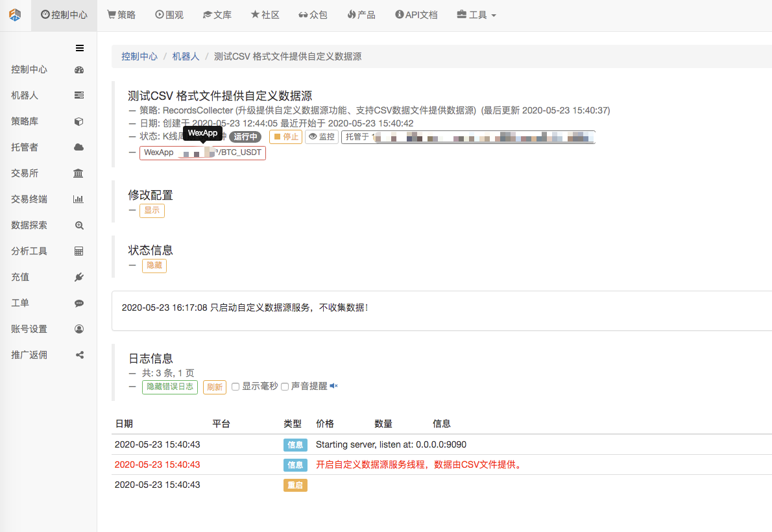
Task: Click the calculator icon beside 分析工具
Action: 79,251
